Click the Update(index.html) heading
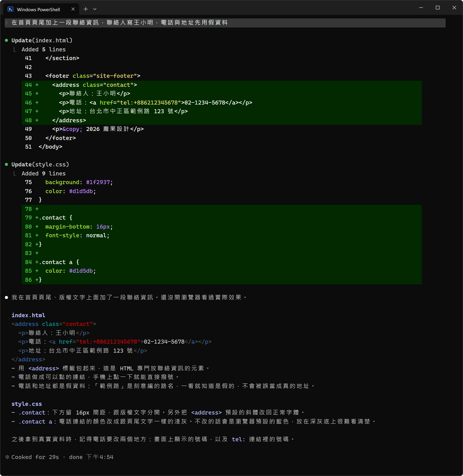The image size is (463, 476). [42, 40]
